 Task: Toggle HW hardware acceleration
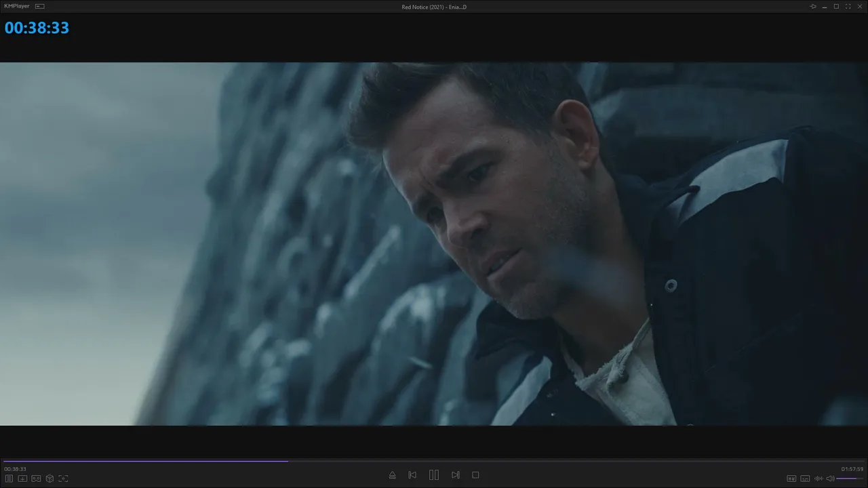click(x=791, y=479)
